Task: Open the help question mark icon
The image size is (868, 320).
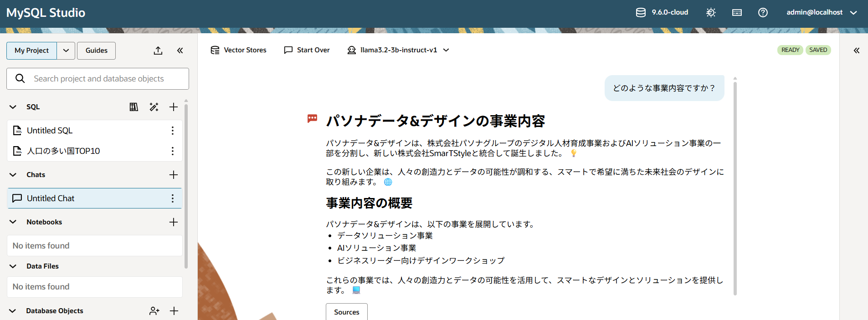Action: tap(763, 13)
